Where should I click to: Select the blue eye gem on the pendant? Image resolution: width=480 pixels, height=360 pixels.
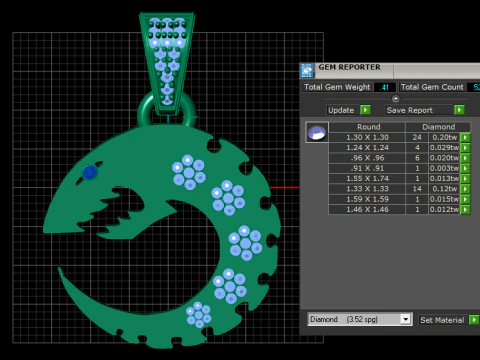tap(90, 173)
